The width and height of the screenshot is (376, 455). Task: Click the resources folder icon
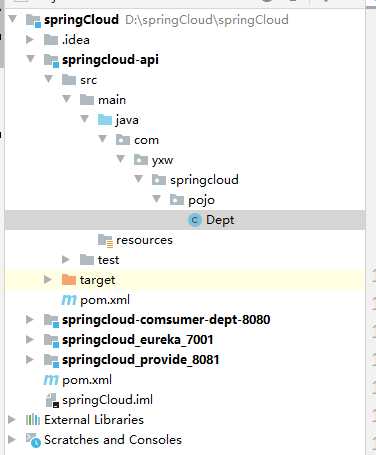click(105, 240)
